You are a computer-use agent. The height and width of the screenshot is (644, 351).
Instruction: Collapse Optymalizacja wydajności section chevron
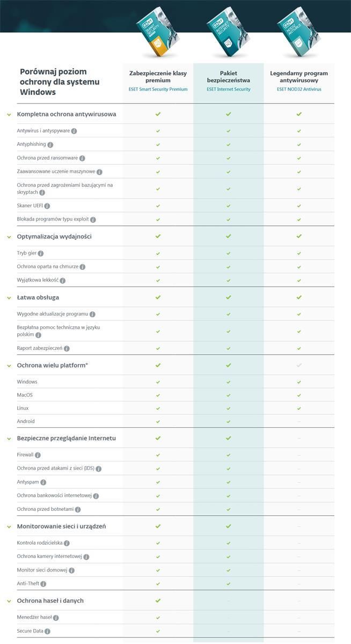[x=9, y=237]
